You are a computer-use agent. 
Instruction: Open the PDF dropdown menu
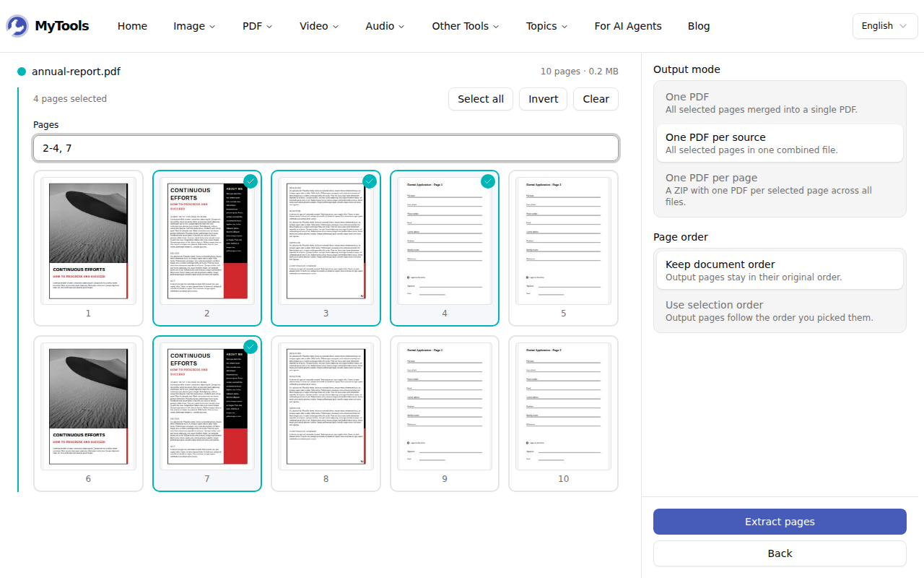[257, 26]
